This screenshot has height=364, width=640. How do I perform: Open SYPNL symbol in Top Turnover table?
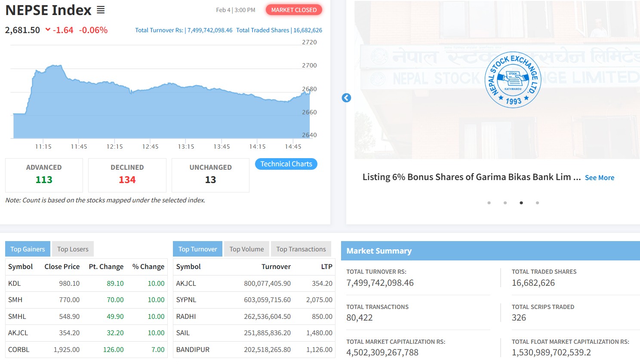[186, 300]
